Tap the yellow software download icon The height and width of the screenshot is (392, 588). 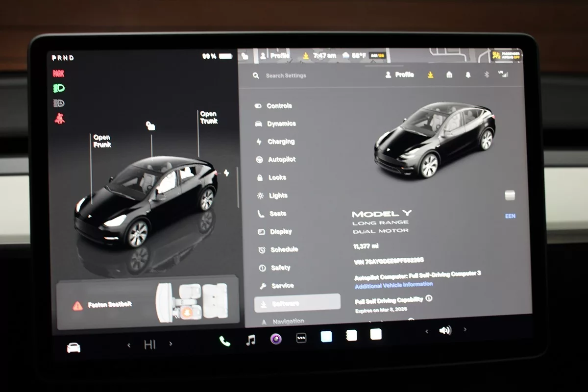coord(430,74)
